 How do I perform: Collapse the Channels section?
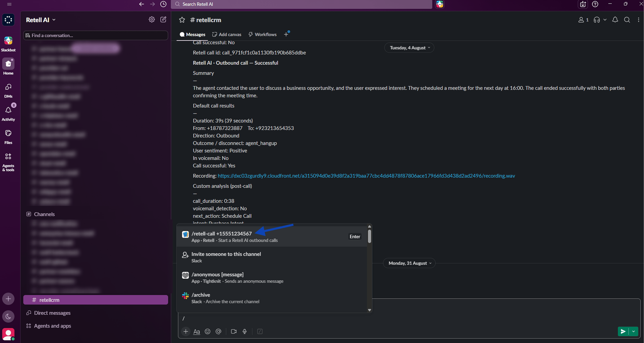[40, 214]
